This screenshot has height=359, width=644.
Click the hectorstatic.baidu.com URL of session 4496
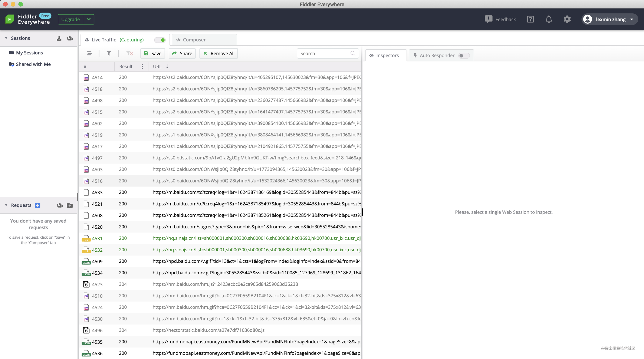coord(208,330)
